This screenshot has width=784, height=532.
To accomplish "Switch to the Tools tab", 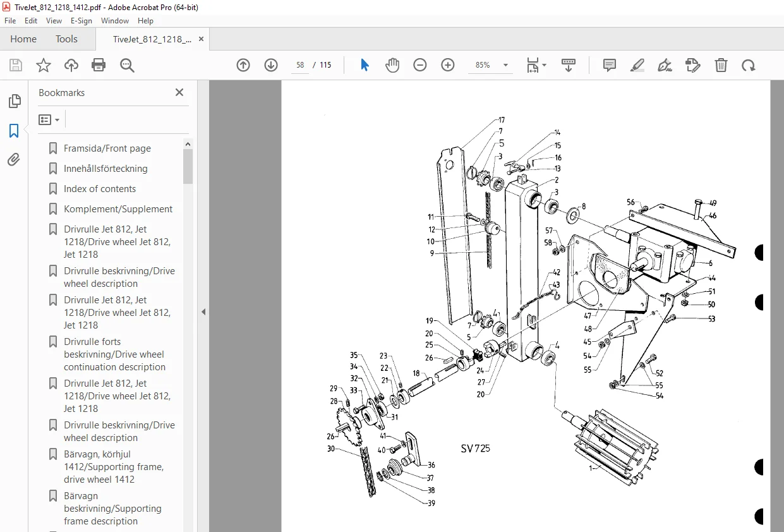I will (x=66, y=39).
